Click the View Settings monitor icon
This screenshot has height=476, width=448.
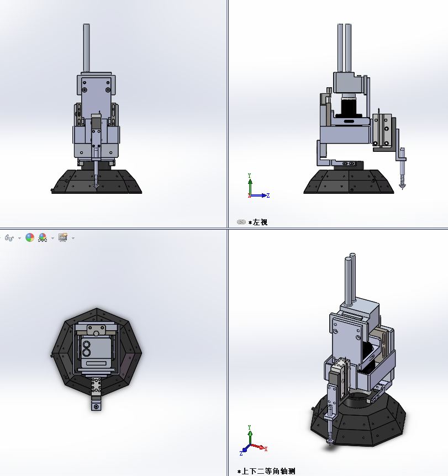coord(63,237)
